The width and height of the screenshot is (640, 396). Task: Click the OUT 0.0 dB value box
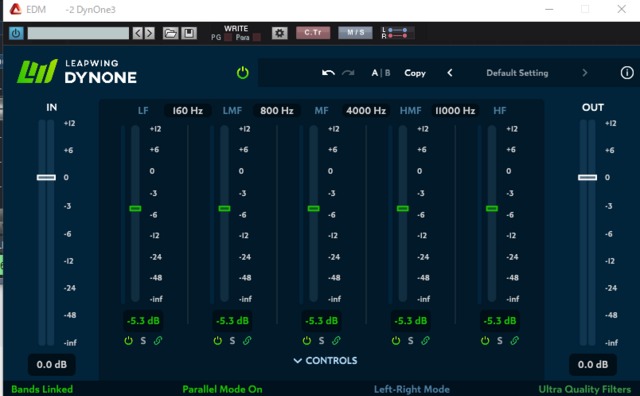tap(593, 365)
